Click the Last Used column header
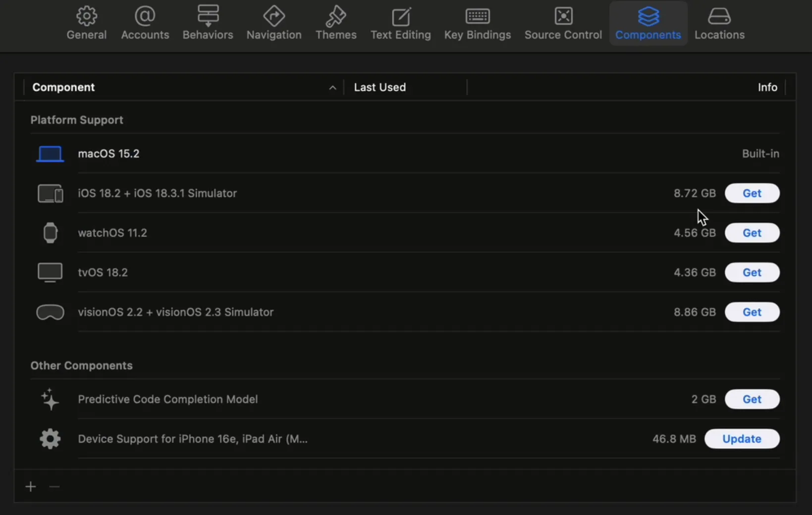 [x=405, y=87]
